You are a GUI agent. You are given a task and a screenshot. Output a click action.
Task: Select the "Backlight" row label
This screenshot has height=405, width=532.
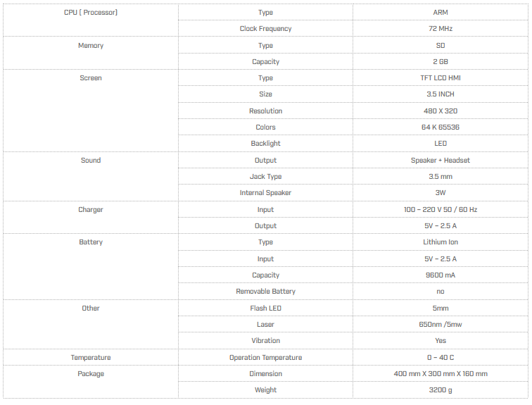click(x=265, y=144)
